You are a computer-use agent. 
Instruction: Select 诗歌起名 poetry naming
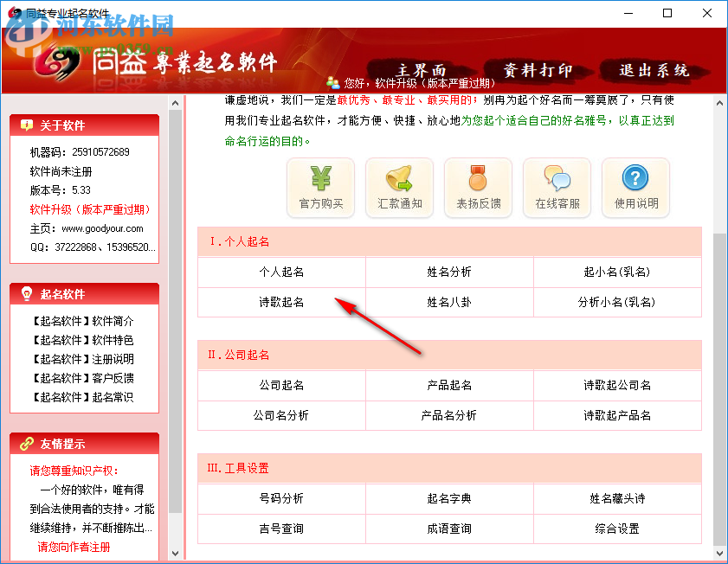tap(281, 301)
